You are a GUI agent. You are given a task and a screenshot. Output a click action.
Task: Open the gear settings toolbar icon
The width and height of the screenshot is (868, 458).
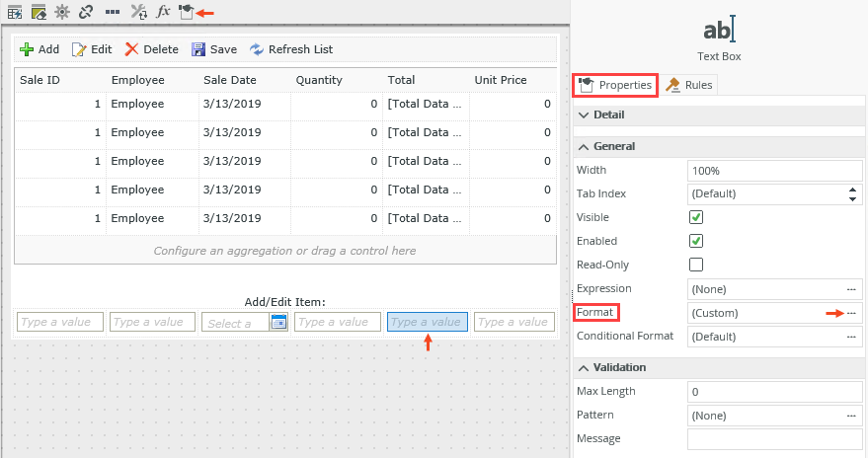(62, 12)
